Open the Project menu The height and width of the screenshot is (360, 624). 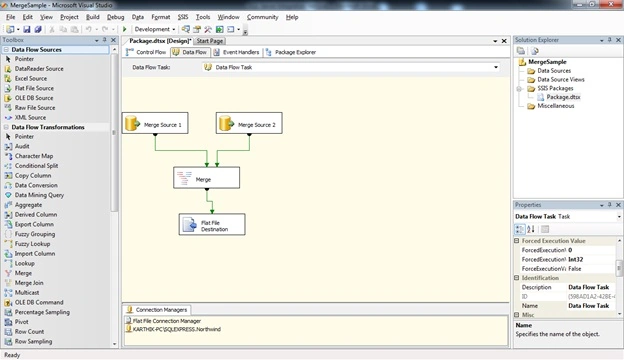coord(70,17)
